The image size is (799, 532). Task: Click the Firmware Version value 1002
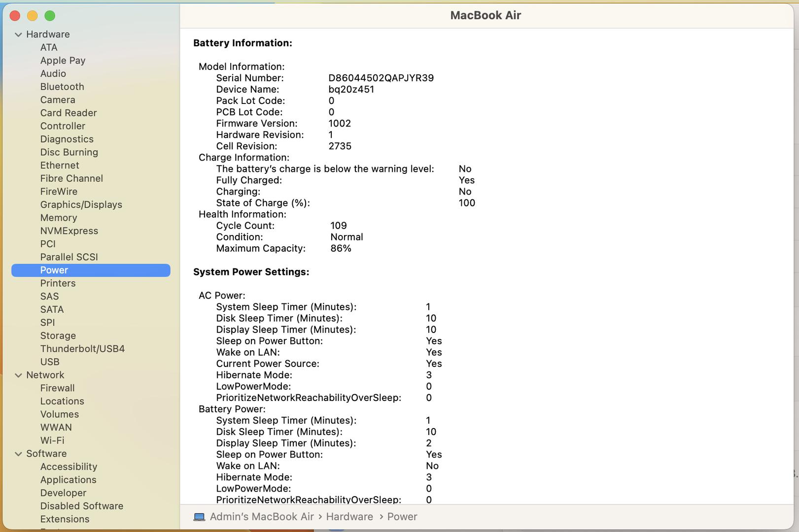point(340,123)
